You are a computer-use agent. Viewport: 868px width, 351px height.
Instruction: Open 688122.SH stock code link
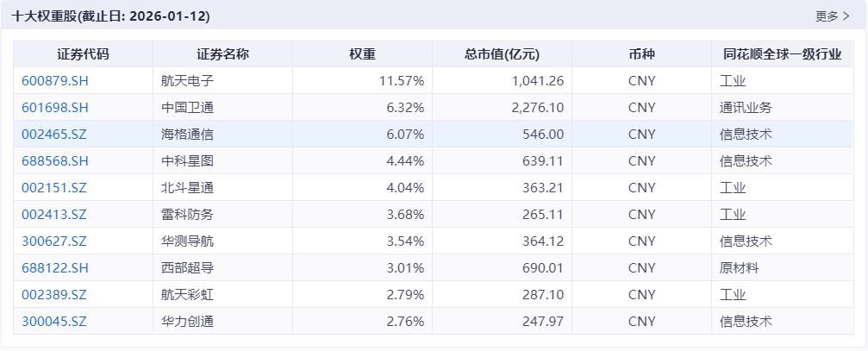click(x=55, y=268)
